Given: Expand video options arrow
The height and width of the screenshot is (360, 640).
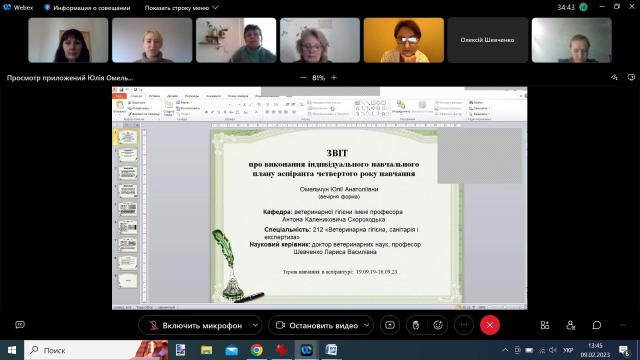Looking at the screenshot, I should [x=367, y=325].
